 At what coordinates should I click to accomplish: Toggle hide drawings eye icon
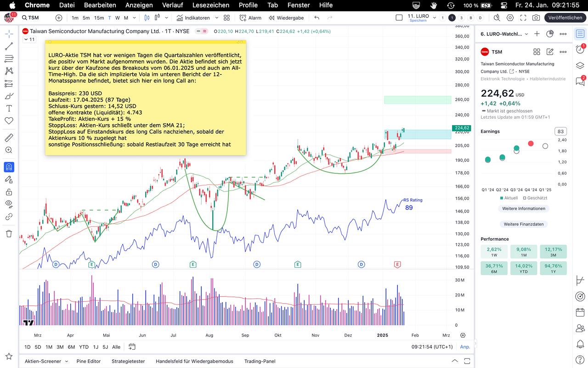click(9, 204)
